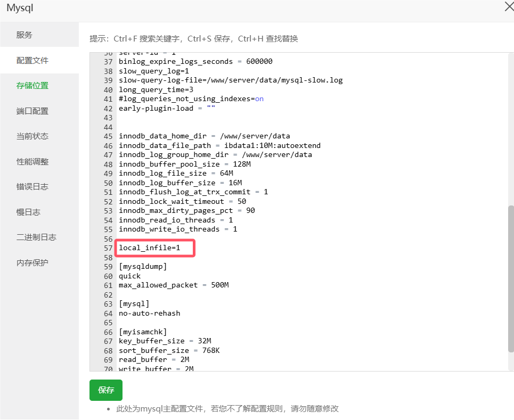Go to the 端口配置 tab
Screen dimensions: 514x420
click(x=32, y=111)
